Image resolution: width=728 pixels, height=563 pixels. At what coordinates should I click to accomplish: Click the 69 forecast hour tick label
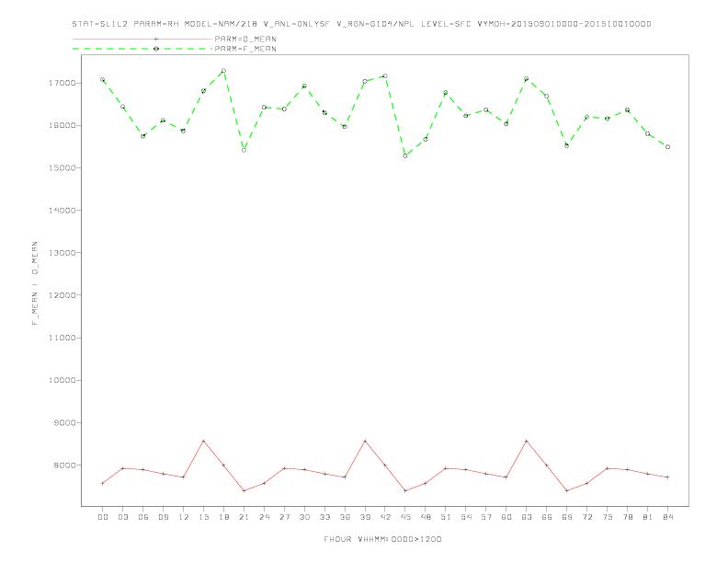pyautogui.click(x=567, y=517)
